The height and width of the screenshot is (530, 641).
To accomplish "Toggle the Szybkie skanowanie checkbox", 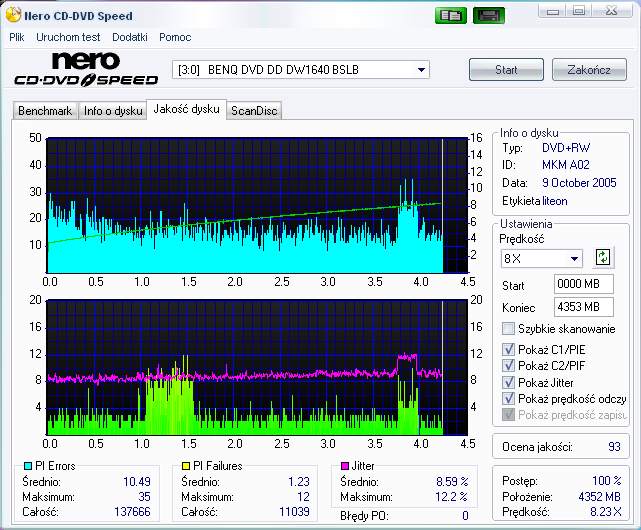I will [x=508, y=328].
